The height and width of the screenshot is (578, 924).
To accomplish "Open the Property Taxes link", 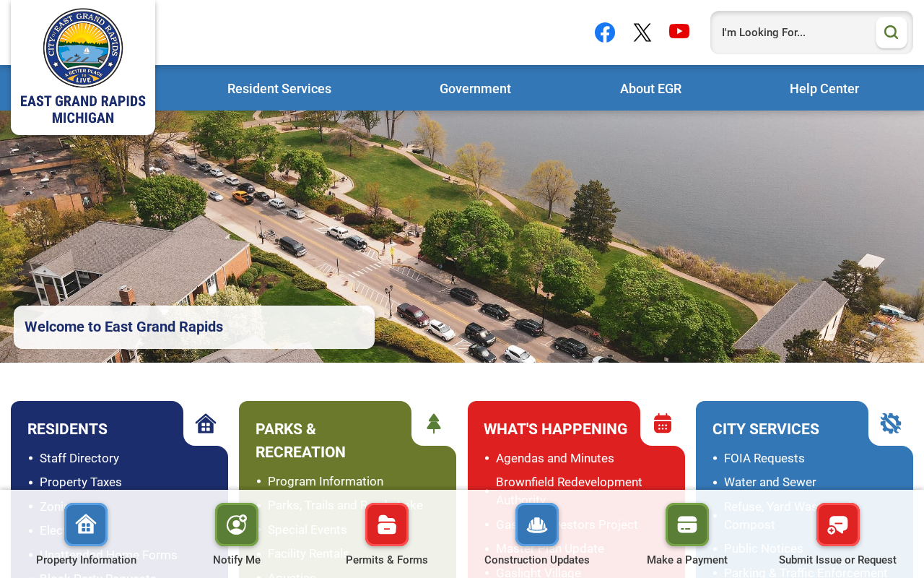I will coord(81,482).
